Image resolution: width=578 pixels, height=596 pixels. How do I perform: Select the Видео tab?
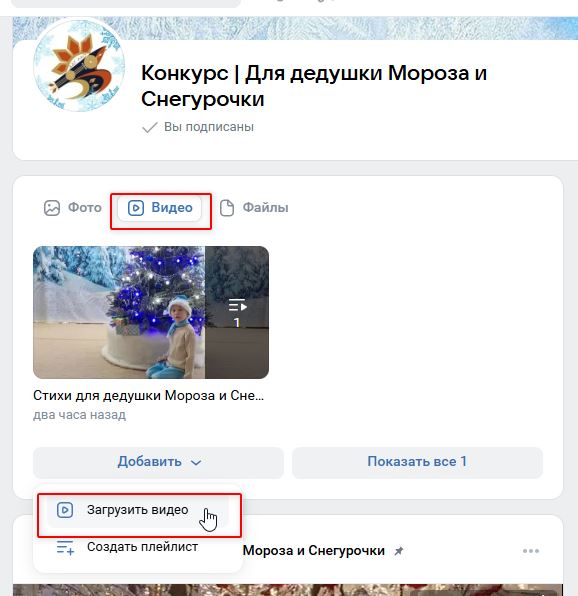click(160, 208)
